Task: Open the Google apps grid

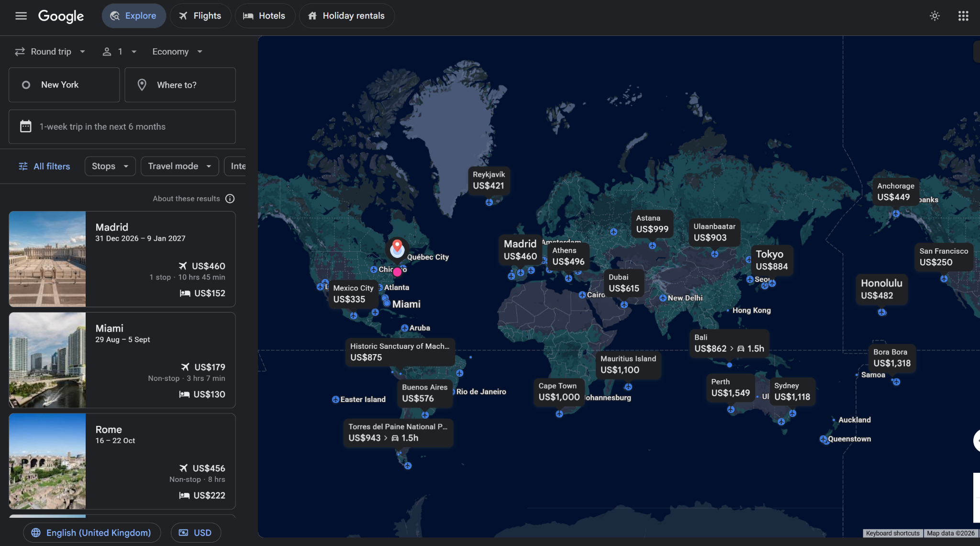Action: point(963,16)
